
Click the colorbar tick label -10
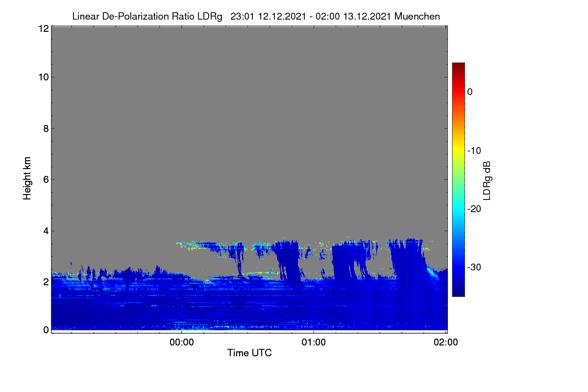475,150
